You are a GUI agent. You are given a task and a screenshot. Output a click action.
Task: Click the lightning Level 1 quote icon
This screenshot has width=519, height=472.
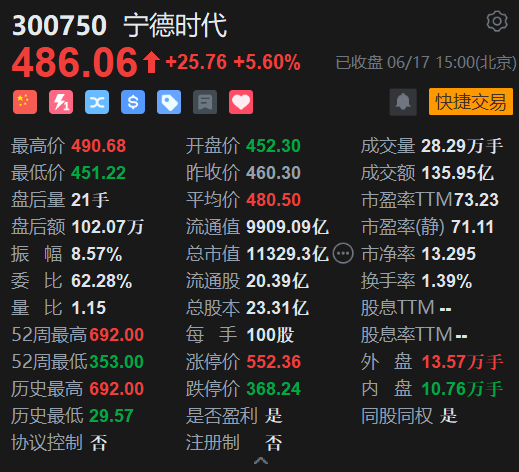61,102
